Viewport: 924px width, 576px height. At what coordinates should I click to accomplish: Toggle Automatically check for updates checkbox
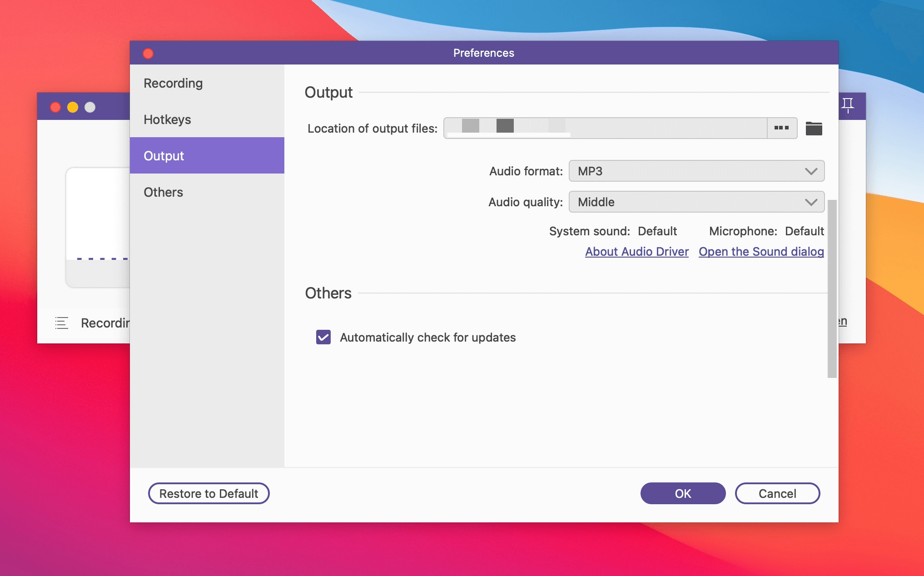point(323,337)
